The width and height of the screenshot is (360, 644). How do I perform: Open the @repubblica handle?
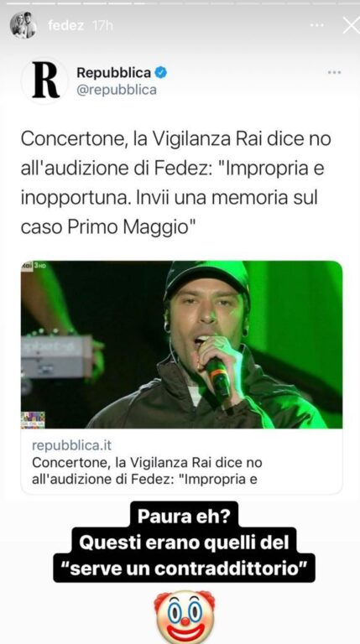117,90
